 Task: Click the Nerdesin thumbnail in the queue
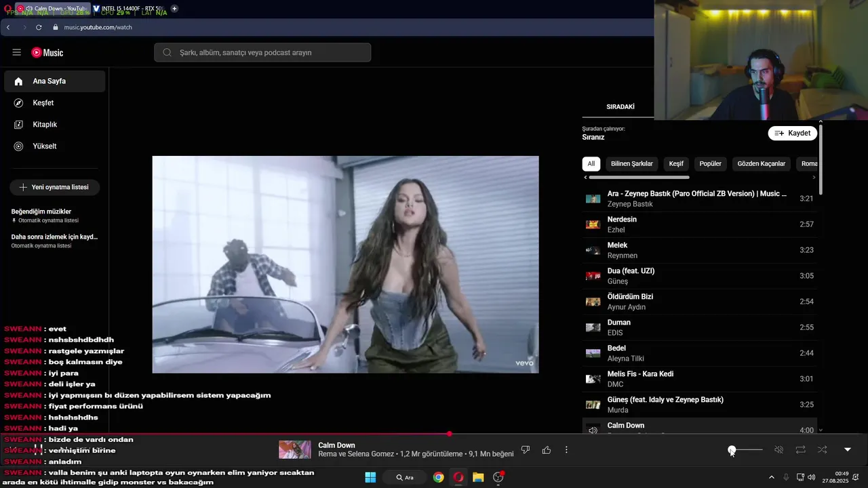(x=593, y=224)
